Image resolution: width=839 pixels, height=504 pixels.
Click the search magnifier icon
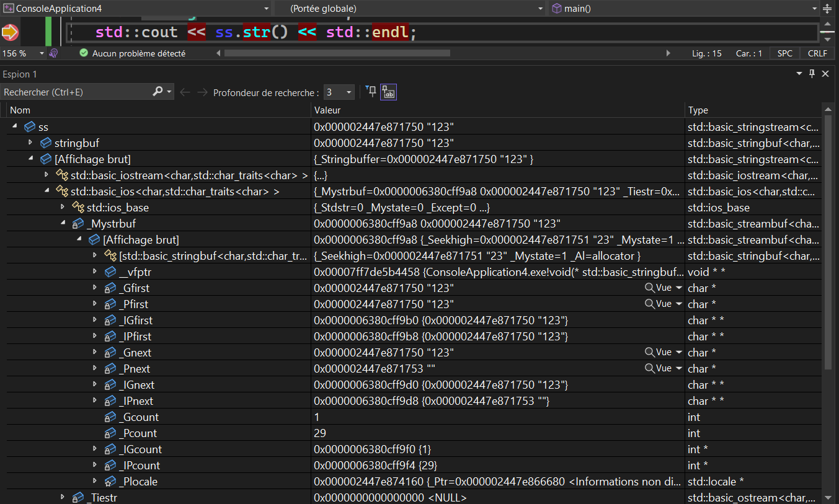(158, 92)
